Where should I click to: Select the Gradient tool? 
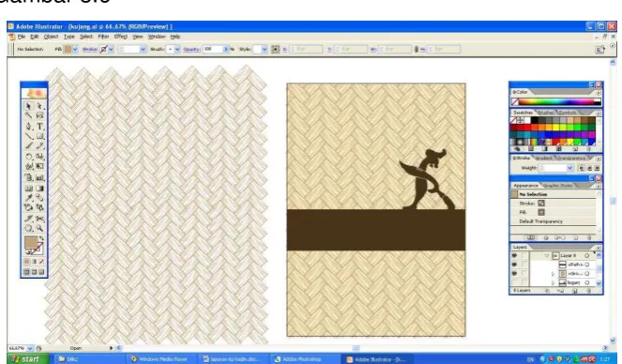click(39, 189)
